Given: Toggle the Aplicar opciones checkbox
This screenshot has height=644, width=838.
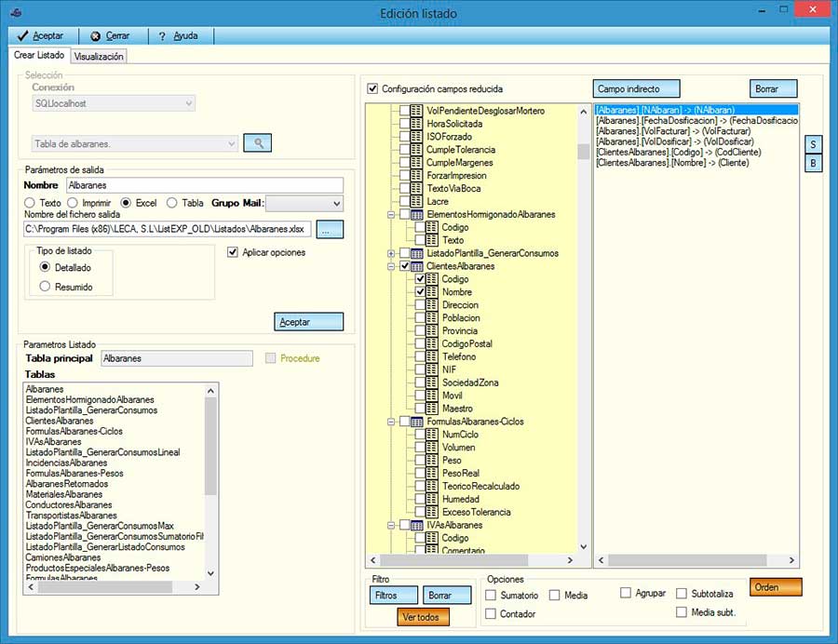Looking at the screenshot, I should click(233, 252).
